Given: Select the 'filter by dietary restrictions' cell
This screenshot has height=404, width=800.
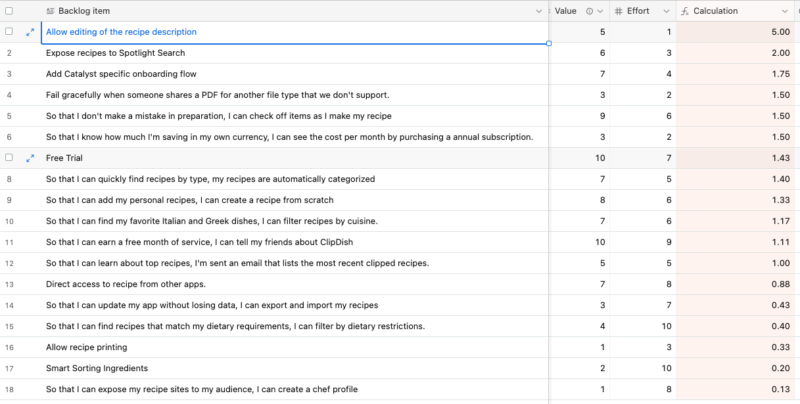Looking at the screenshot, I should 294,326.
